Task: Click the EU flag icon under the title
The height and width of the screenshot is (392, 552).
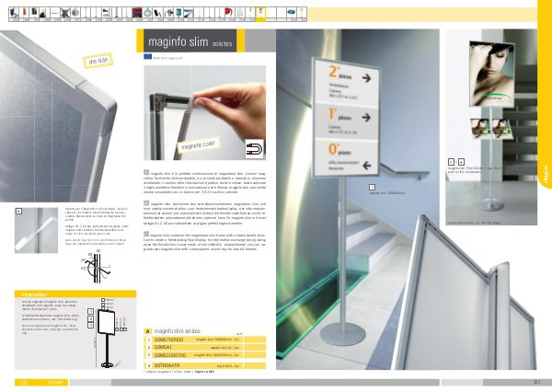Action: click(147, 57)
